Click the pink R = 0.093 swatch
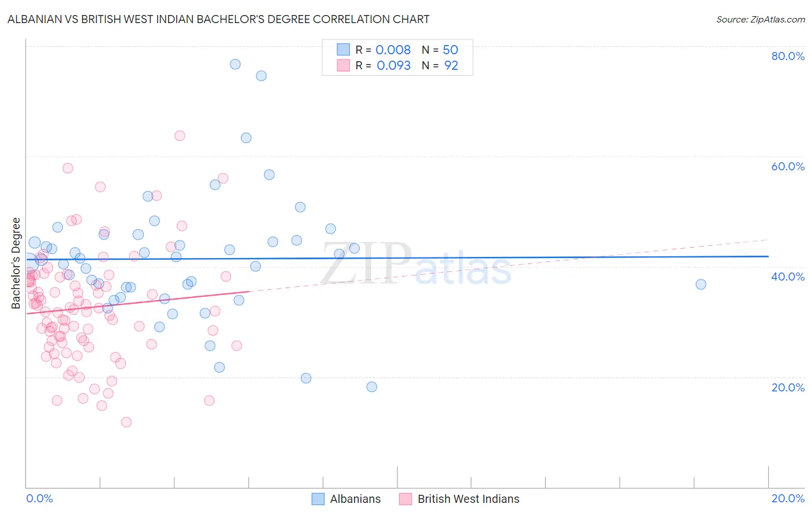The height and width of the screenshot is (515, 812). (344, 65)
